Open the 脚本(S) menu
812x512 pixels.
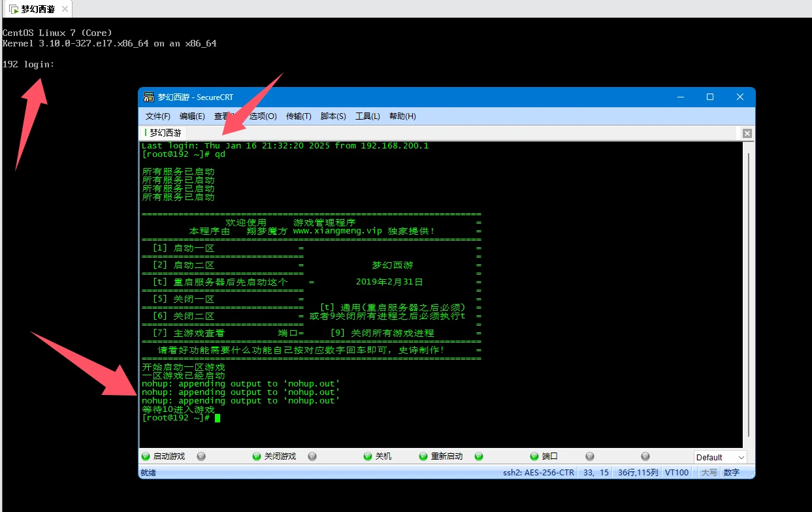tap(333, 116)
